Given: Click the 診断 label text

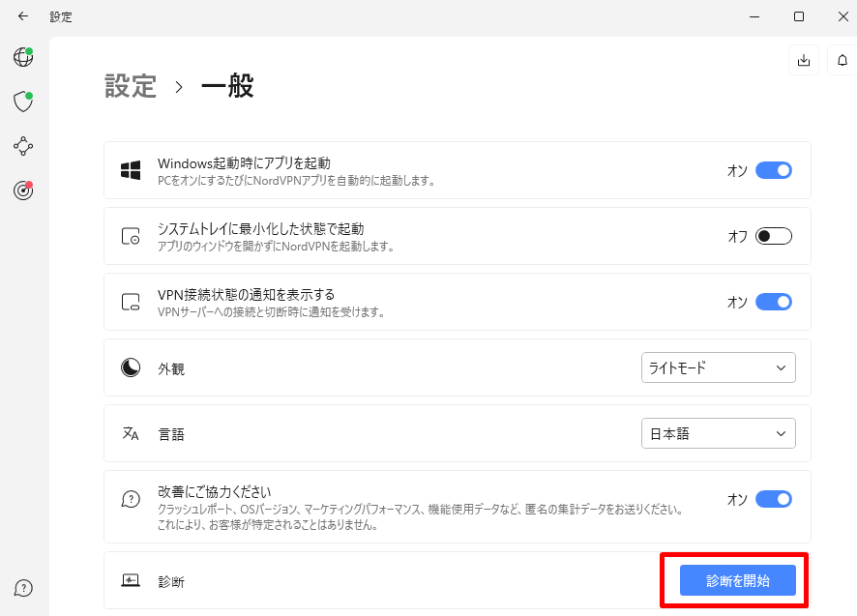Looking at the screenshot, I should [171, 582].
